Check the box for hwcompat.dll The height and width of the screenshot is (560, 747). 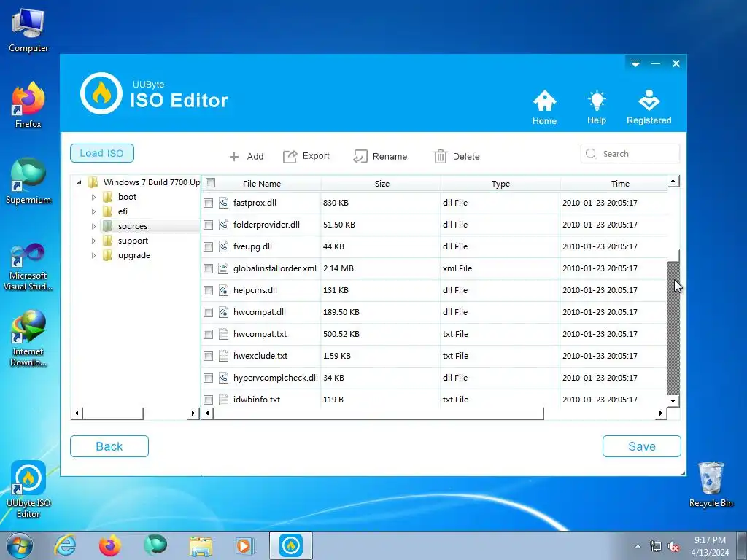coord(208,312)
